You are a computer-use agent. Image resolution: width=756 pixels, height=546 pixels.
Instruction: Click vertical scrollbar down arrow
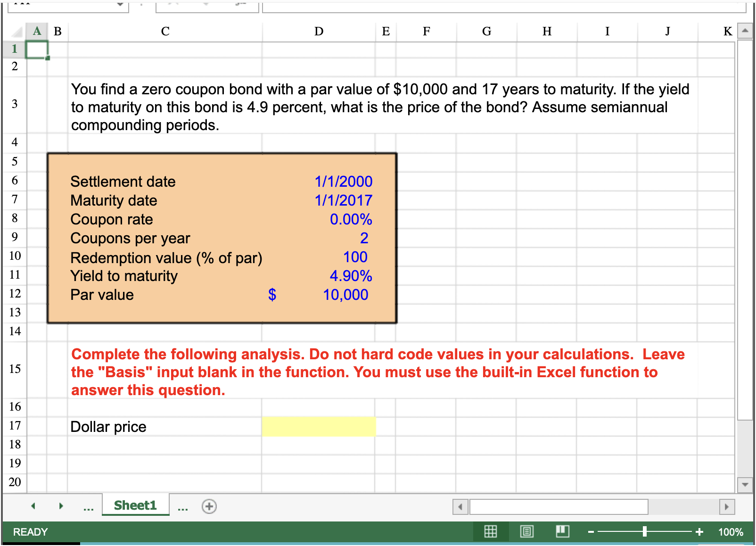pos(745,484)
